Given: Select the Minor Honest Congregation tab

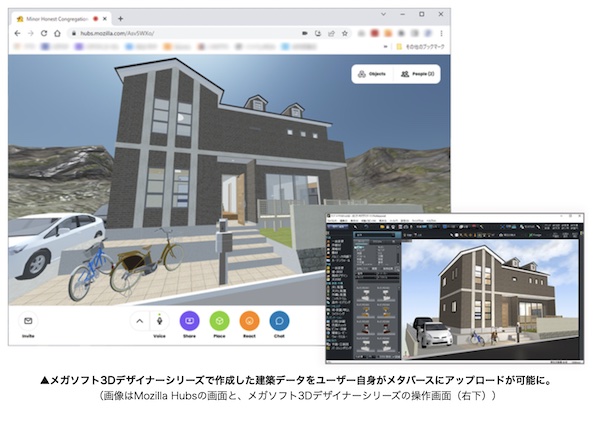Looking at the screenshot, I should click(60, 18).
